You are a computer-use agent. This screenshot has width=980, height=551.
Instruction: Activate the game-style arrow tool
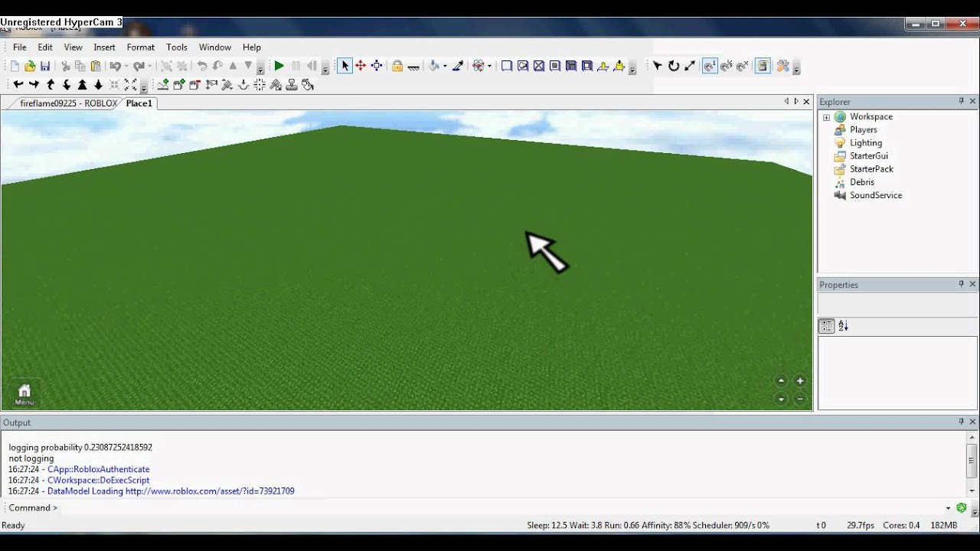pyautogui.click(x=657, y=66)
